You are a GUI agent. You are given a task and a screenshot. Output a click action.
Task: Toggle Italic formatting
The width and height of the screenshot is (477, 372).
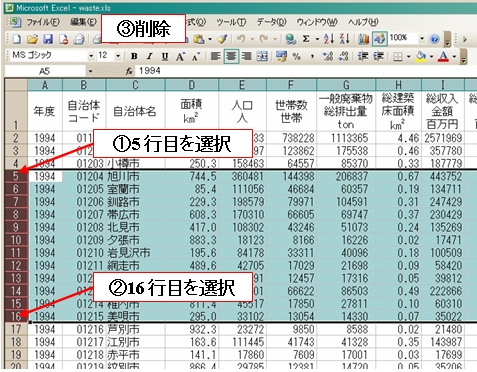150,56
